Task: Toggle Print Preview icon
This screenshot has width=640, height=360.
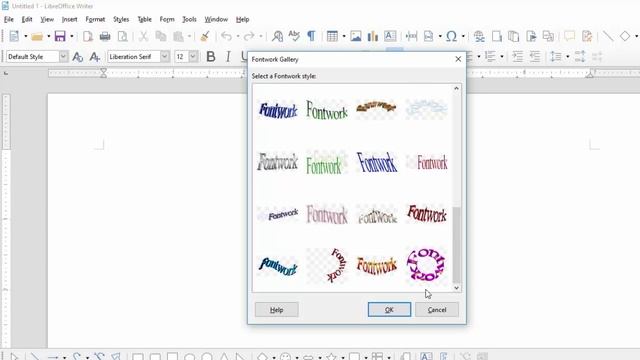Action: (x=122, y=36)
